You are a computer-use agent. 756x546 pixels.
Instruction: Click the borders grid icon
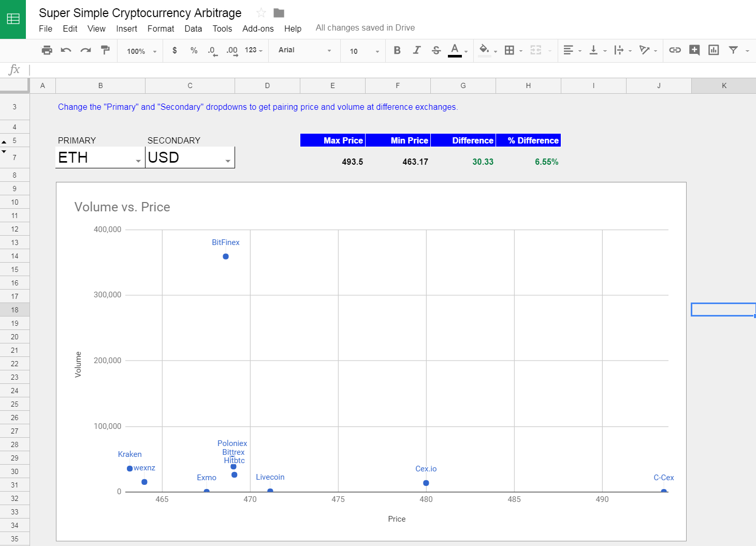(510, 50)
